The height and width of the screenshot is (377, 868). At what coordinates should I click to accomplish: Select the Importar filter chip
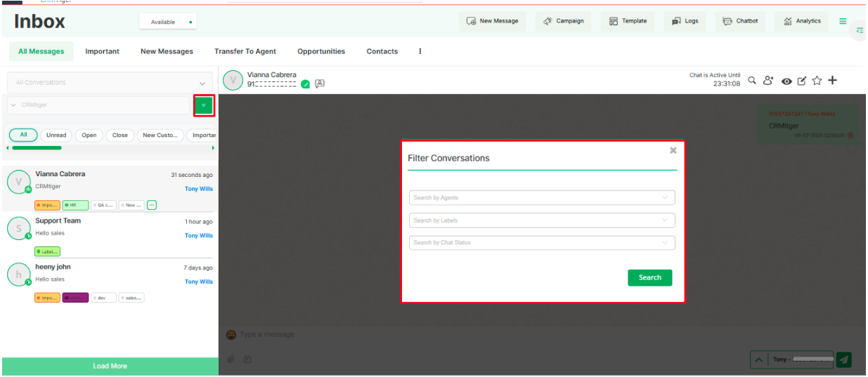coord(202,135)
